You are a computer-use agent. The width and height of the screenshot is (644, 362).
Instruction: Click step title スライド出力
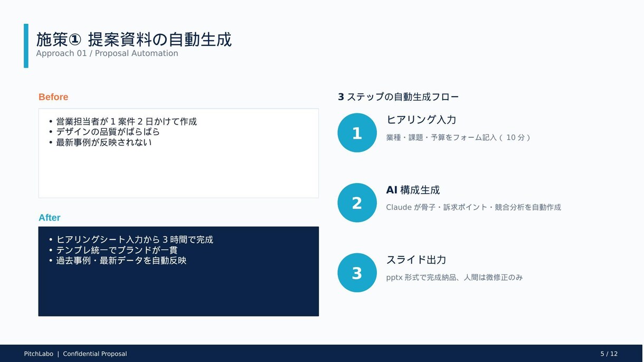pyautogui.click(x=416, y=260)
